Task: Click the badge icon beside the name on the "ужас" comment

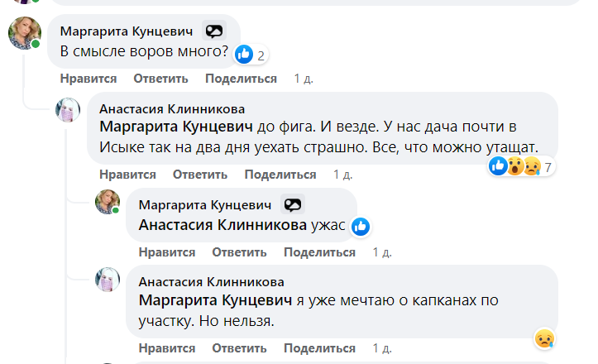Action: [x=293, y=204]
